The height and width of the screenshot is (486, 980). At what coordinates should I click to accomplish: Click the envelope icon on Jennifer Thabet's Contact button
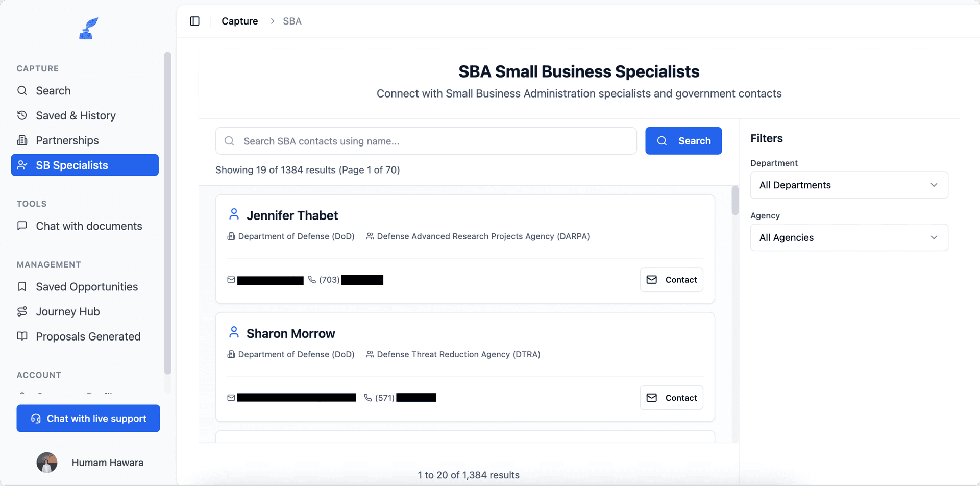[651, 279]
